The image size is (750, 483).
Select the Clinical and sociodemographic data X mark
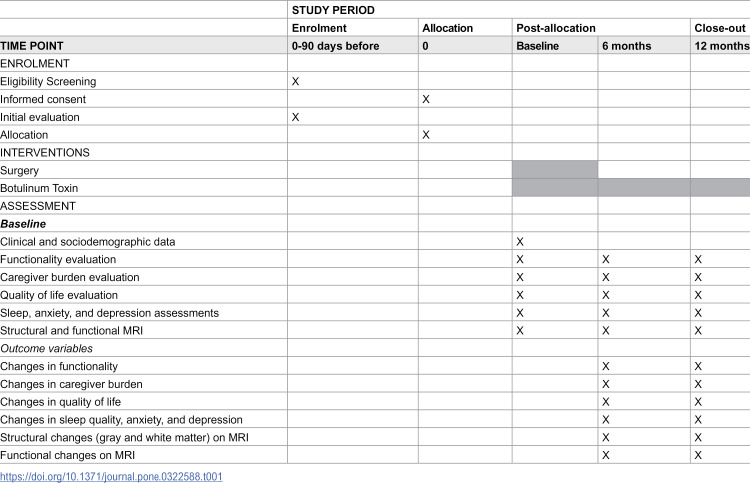pyautogui.click(x=520, y=242)
